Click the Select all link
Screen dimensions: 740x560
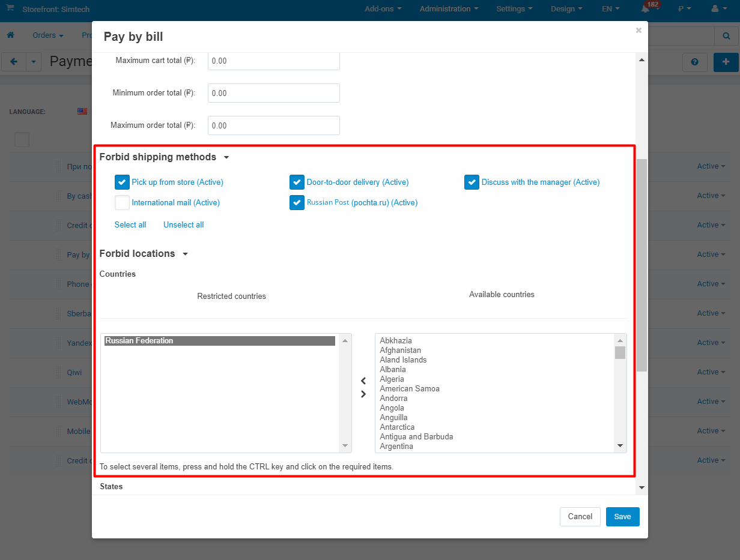click(130, 225)
